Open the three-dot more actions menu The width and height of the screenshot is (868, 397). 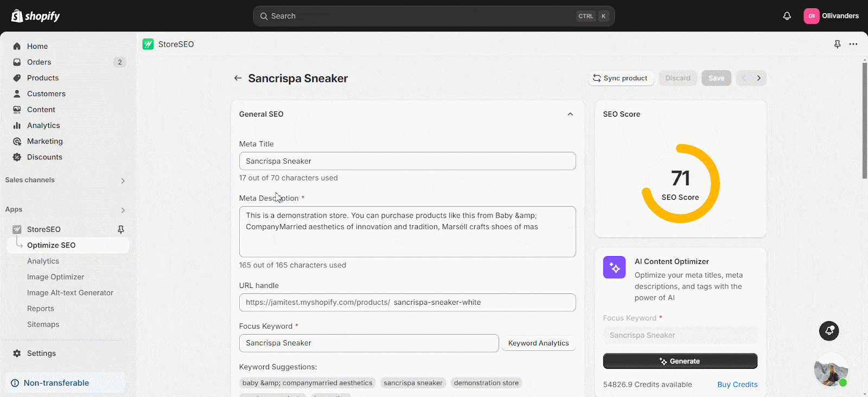(853, 44)
